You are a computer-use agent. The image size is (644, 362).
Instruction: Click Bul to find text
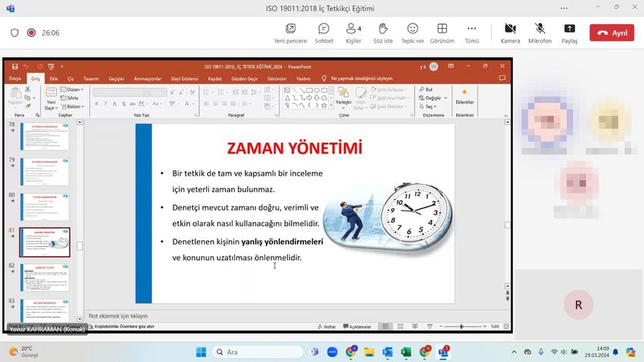(426, 89)
